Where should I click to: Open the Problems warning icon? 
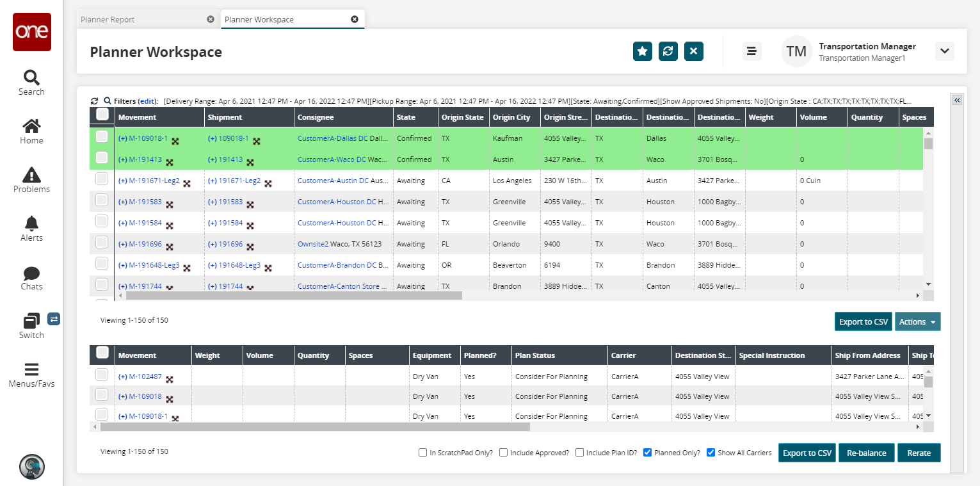31,175
